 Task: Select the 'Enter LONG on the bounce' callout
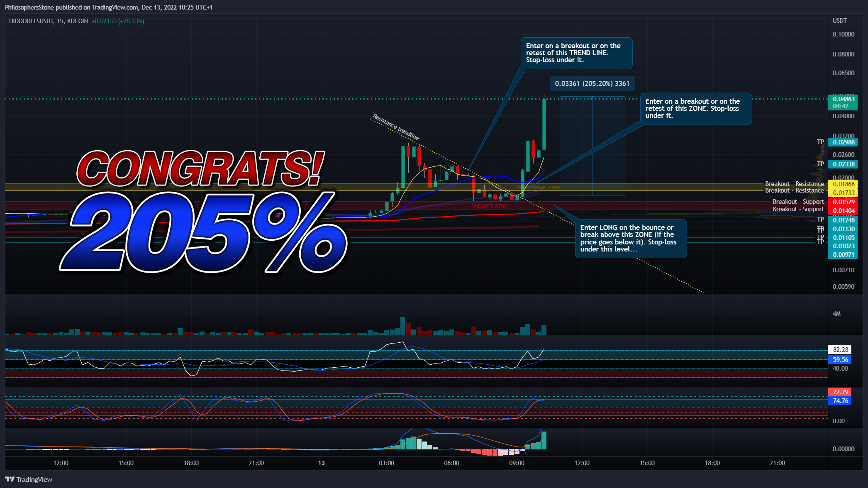coord(631,239)
